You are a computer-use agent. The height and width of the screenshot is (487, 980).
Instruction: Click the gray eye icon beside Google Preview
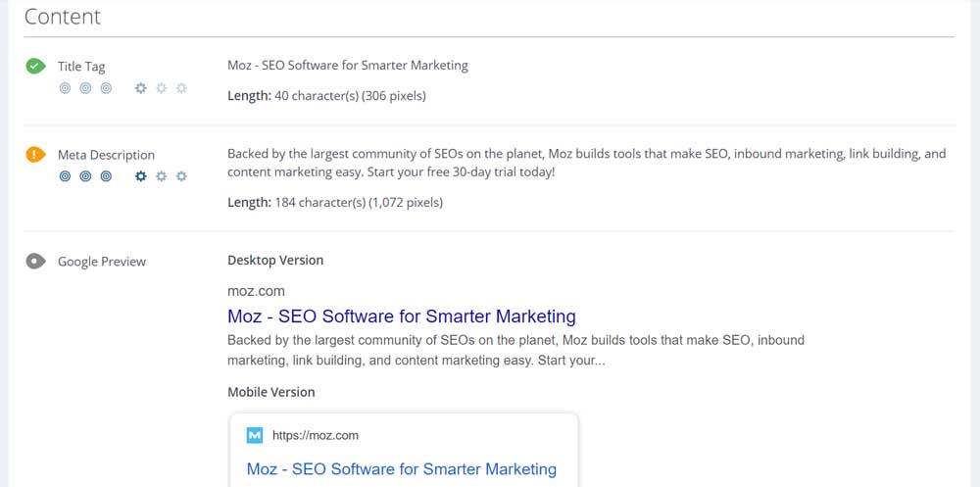point(35,262)
